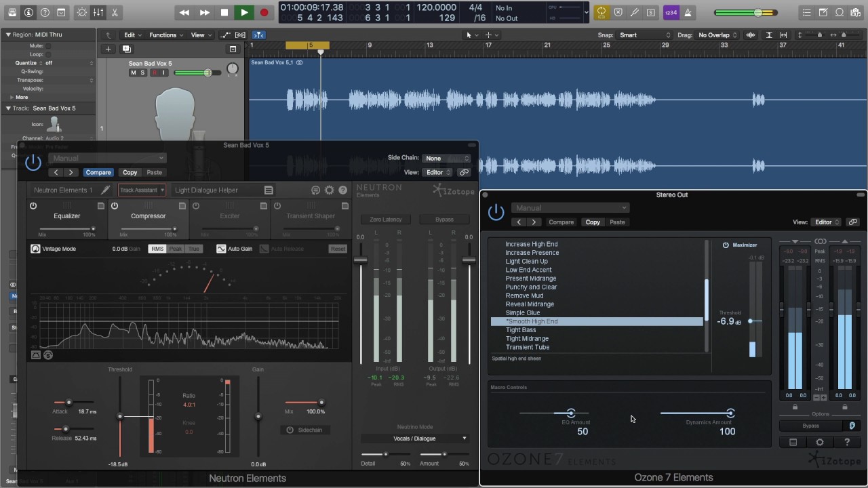The height and width of the screenshot is (488, 868).
Task: Open the Note Pads icon
Action: (823, 12)
